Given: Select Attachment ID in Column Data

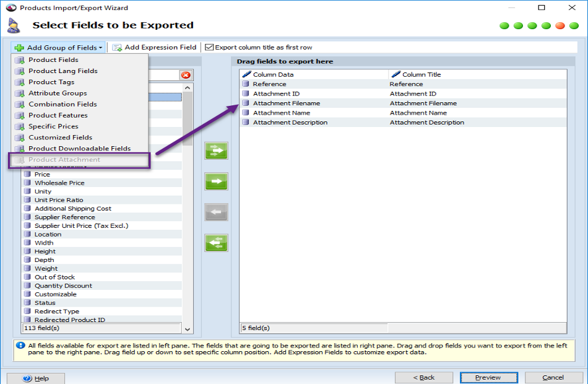Looking at the screenshot, I should click(x=276, y=94).
